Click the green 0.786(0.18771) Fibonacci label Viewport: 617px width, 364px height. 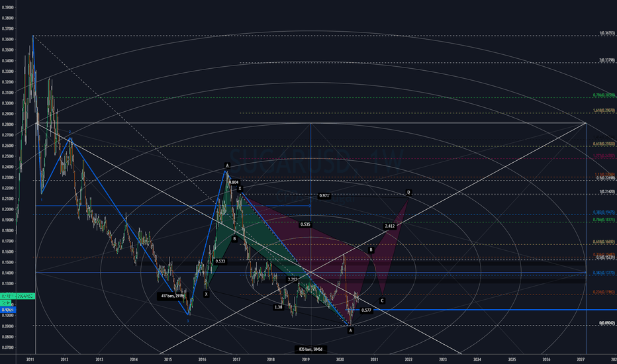click(604, 220)
